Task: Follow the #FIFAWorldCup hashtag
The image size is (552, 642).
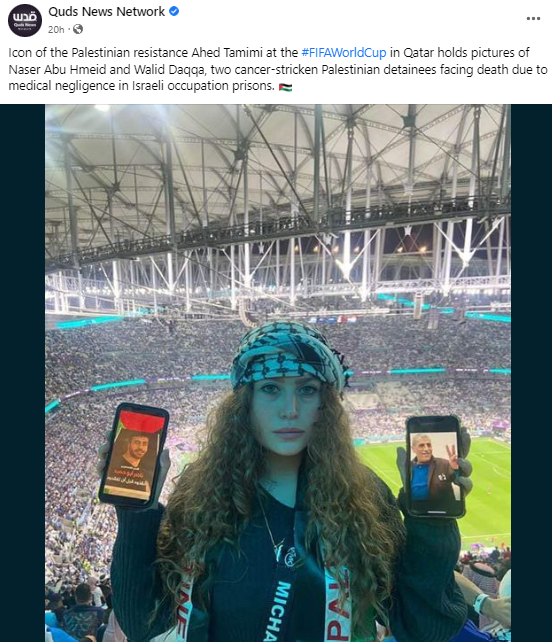Action: tap(344, 53)
